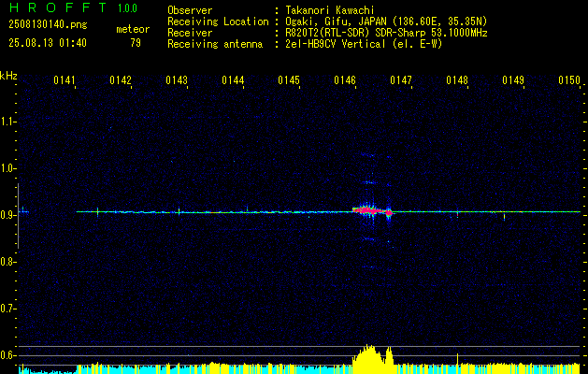Click the short signal segment at the left edge
Image resolution: width=588 pixels, height=374 pixels.
coord(23,211)
